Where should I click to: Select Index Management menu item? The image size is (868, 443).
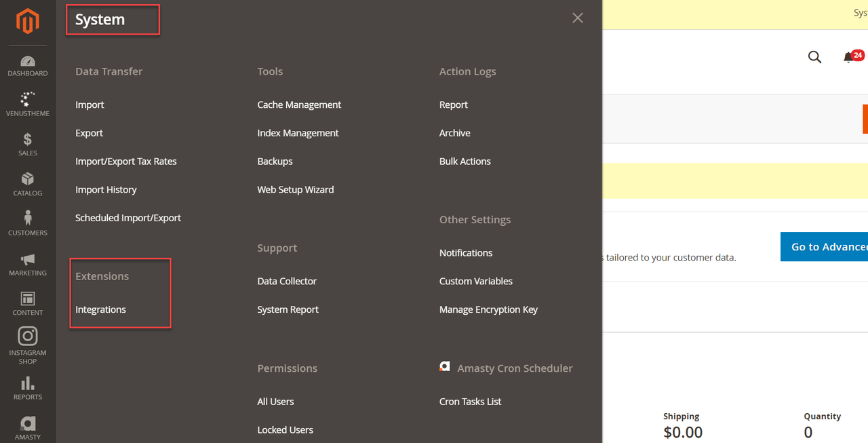coord(298,133)
